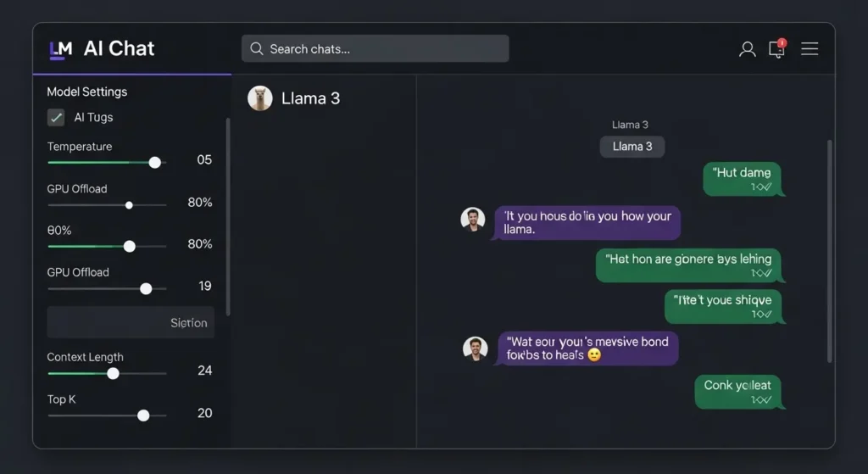Click the llama avatar in chat list
This screenshot has width=868, height=474.
point(259,98)
